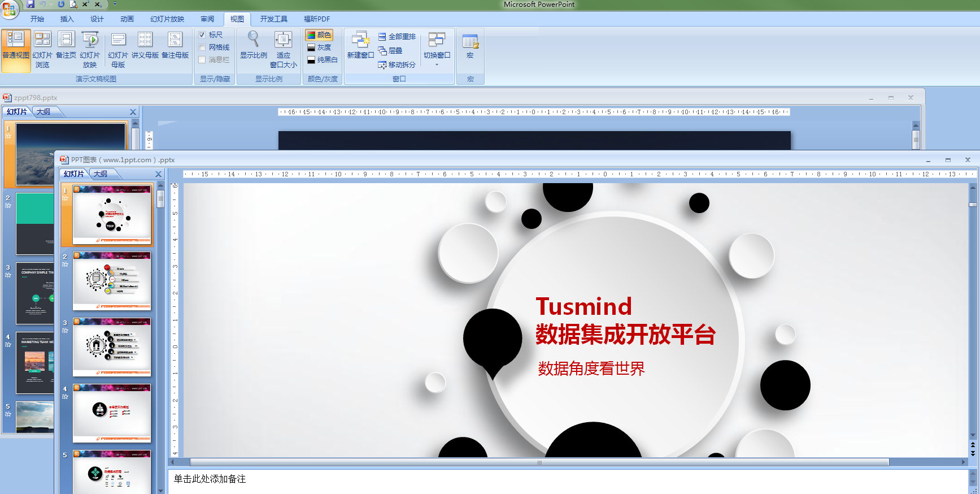This screenshot has width=980, height=494.
Task: Open the 动画 ribbon tab
Action: click(x=127, y=19)
